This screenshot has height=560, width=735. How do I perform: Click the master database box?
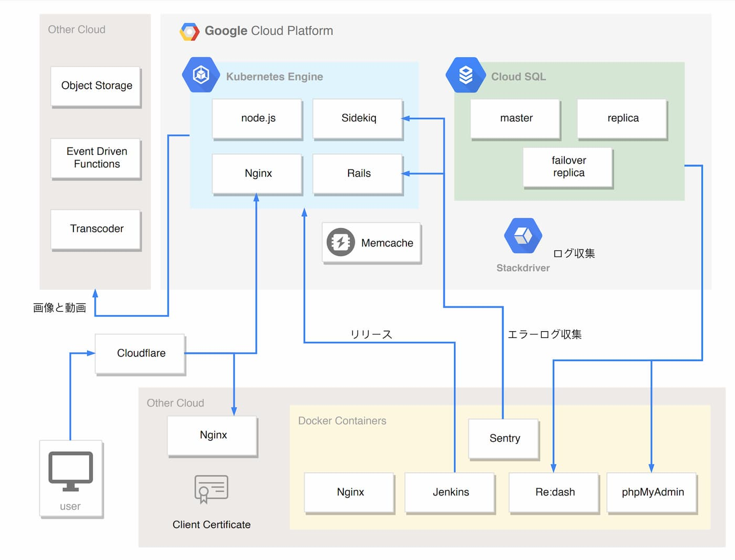516,119
